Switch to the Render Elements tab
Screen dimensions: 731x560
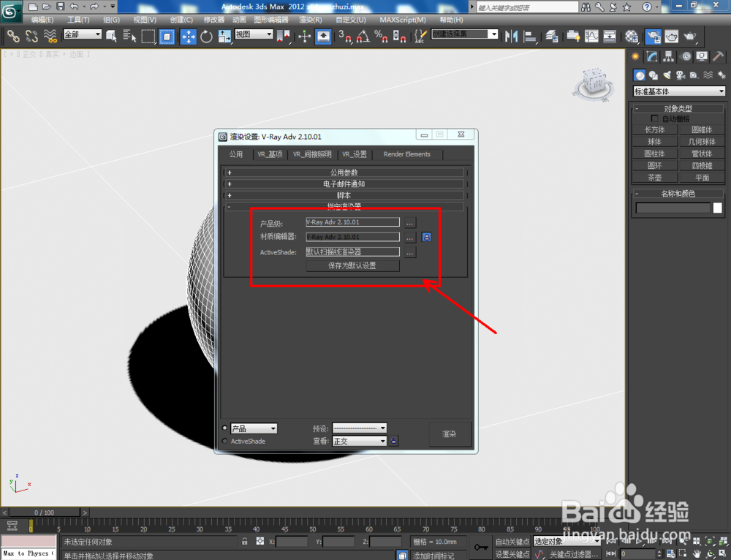point(406,154)
